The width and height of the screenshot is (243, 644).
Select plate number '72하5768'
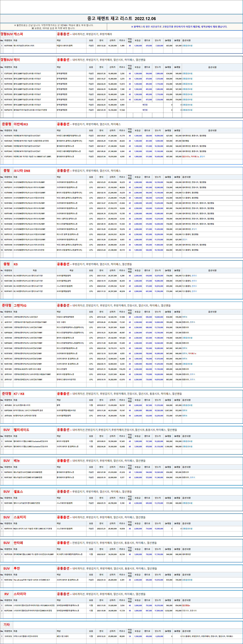(x=8, y=606)
